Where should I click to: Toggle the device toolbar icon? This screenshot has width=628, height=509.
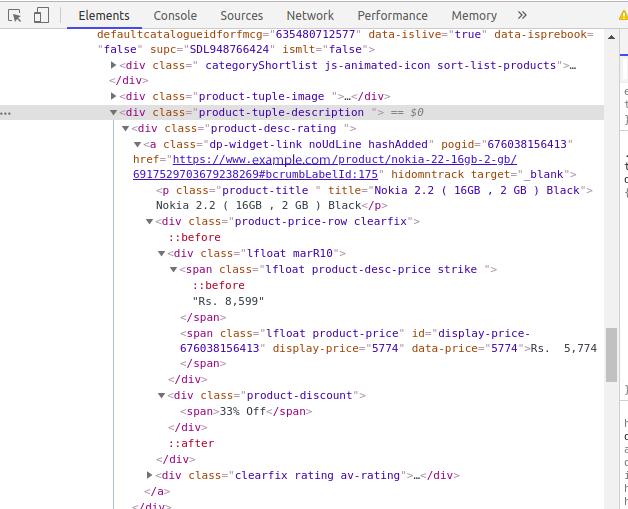[41, 16]
